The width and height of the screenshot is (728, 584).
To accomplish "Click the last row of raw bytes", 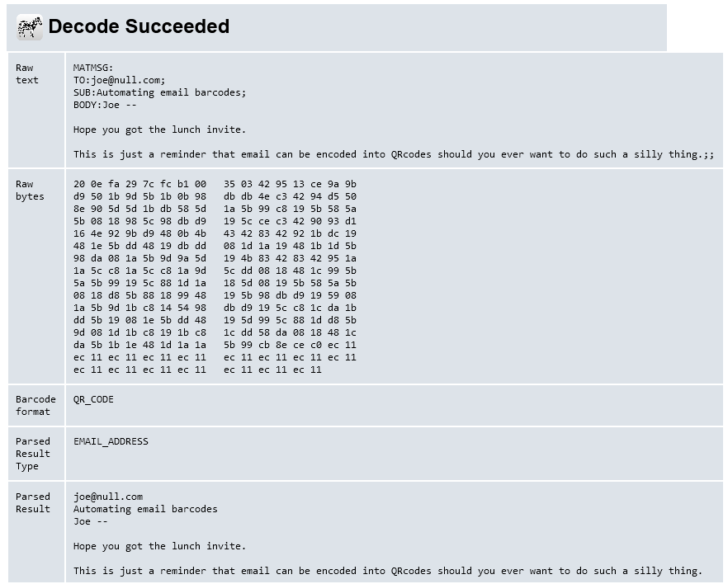I will pos(197,370).
